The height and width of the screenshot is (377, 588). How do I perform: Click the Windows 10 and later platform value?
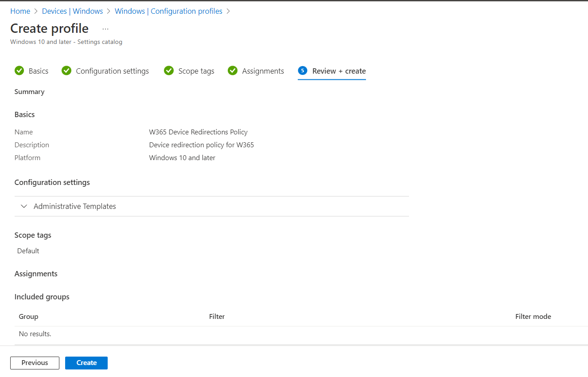(x=182, y=158)
